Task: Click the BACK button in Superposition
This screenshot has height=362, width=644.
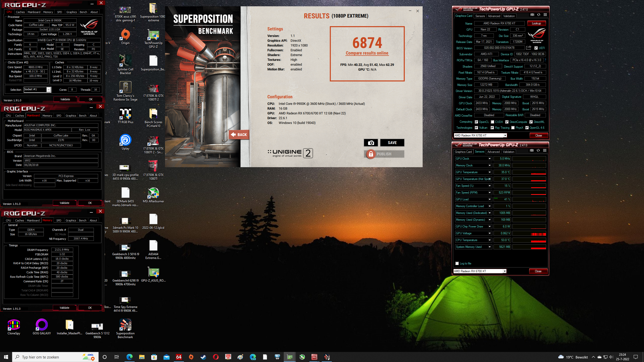Action: point(239,135)
